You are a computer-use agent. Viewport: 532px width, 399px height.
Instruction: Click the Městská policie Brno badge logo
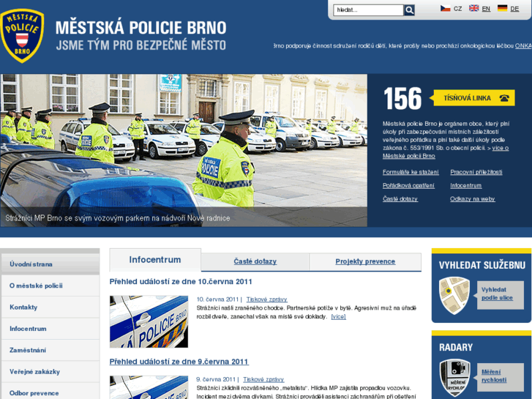pyautogui.click(x=23, y=36)
